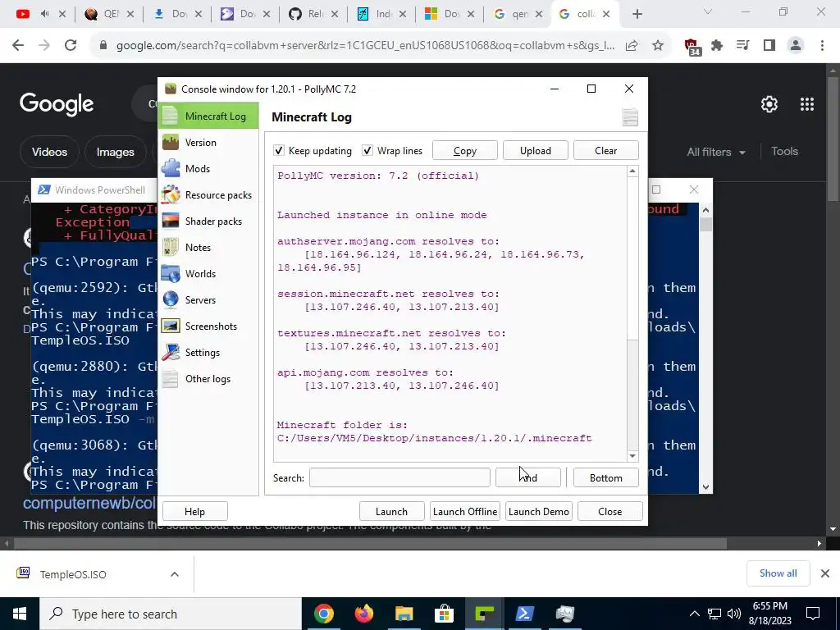Image resolution: width=840 pixels, height=630 pixels.
Task: Dismiss the downloads bar
Action: 825,573
